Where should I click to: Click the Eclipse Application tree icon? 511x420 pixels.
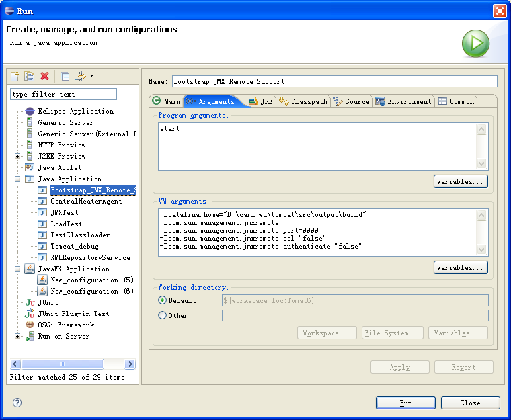pos(30,112)
